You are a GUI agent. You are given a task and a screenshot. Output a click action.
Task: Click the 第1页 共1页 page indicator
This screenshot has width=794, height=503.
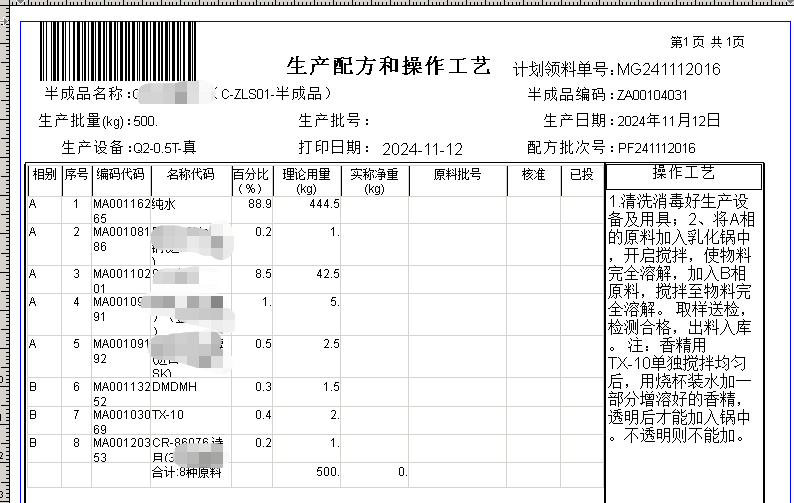pyautogui.click(x=707, y=41)
